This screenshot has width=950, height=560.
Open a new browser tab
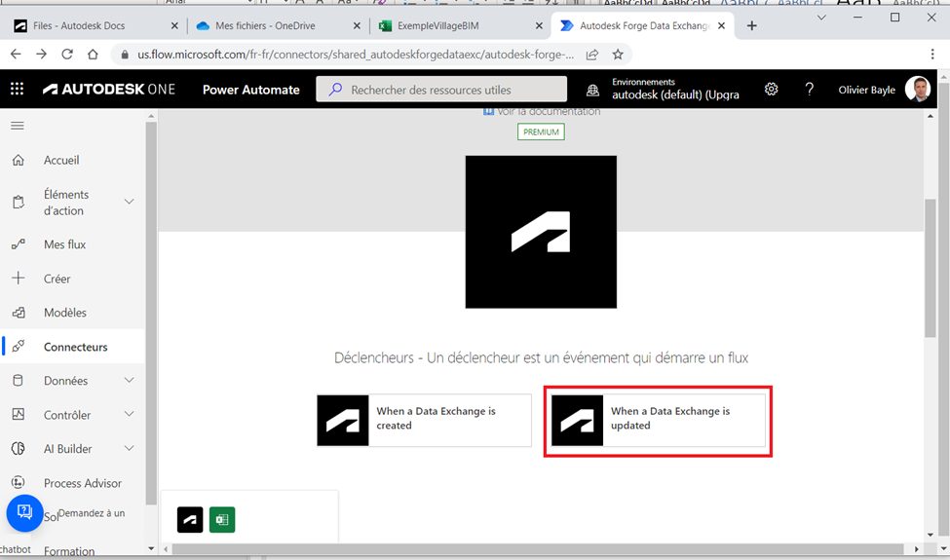click(752, 25)
